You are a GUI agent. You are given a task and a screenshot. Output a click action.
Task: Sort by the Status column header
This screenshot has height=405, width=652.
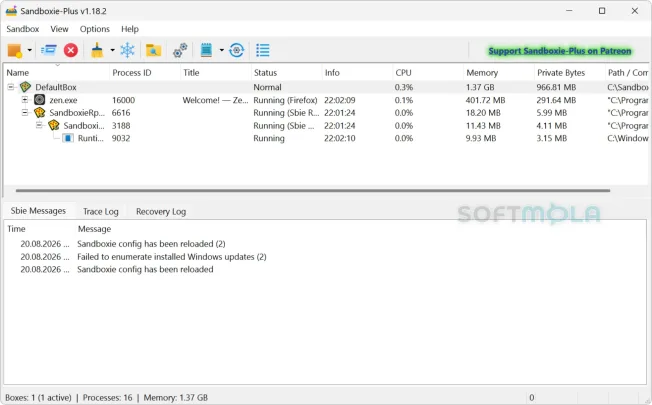click(286, 73)
